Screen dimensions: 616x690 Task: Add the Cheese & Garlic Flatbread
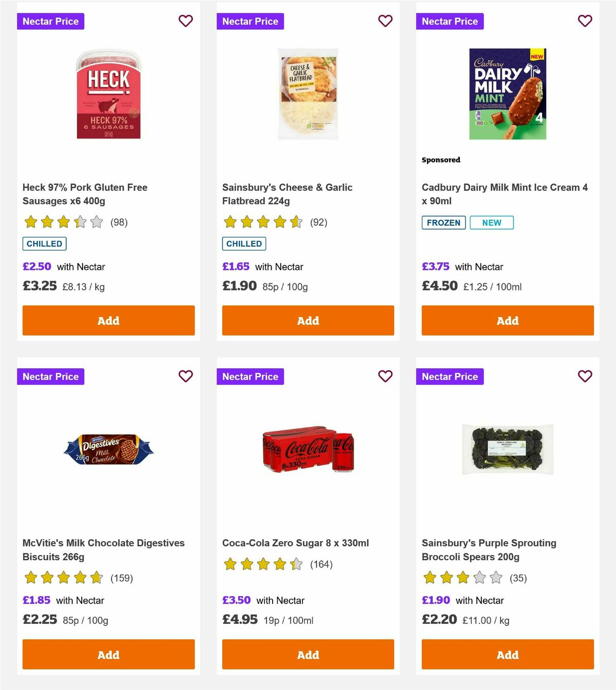308,320
